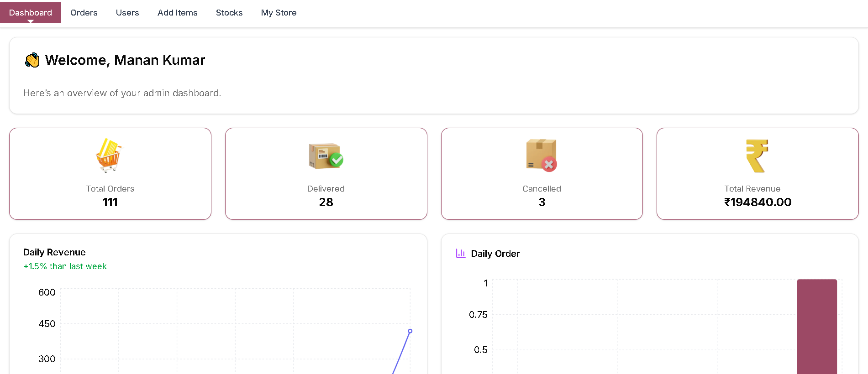Screen dimensions: 868x374
Task: Click the Daily Revenue line data point
Action: (410, 331)
